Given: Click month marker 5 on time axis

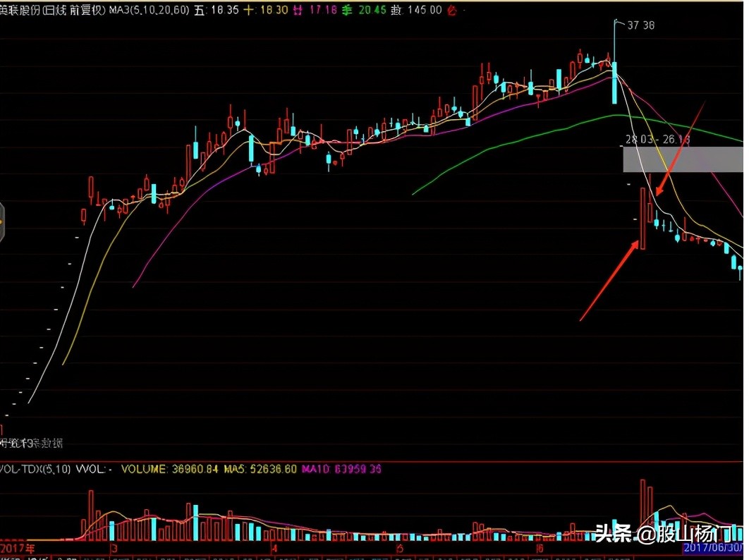Looking at the screenshot, I should 400,549.
